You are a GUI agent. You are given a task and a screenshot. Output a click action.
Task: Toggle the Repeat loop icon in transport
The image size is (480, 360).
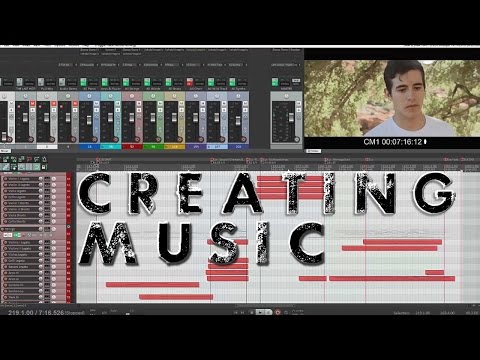286,312
